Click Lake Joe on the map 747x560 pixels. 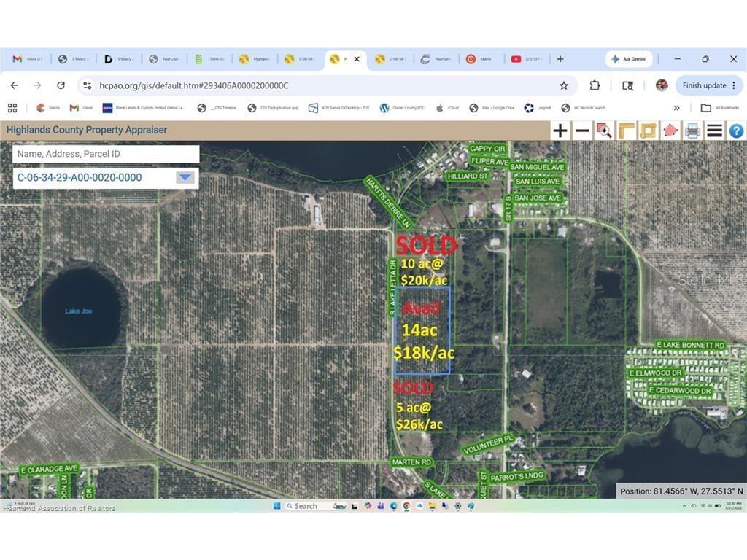[x=79, y=311]
